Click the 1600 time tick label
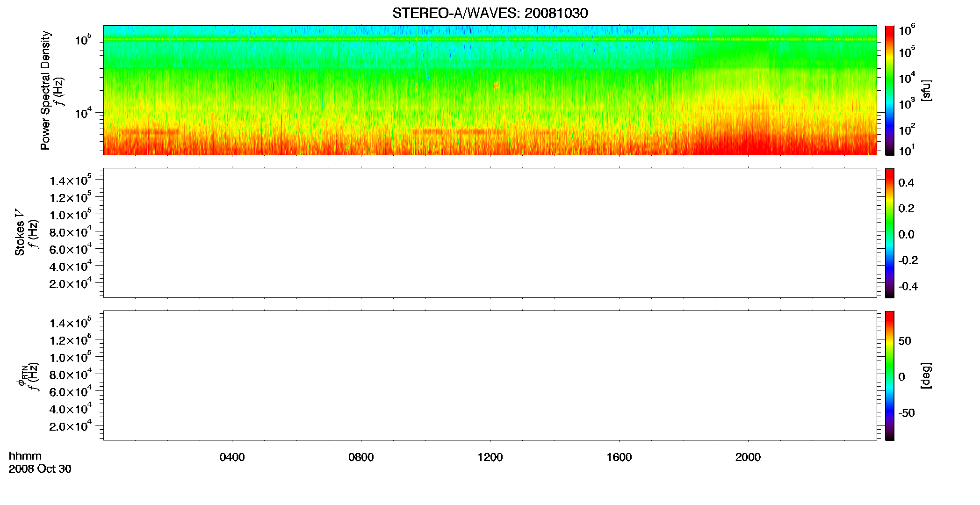This screenshot has width=980, height=505. click(619, 457)
